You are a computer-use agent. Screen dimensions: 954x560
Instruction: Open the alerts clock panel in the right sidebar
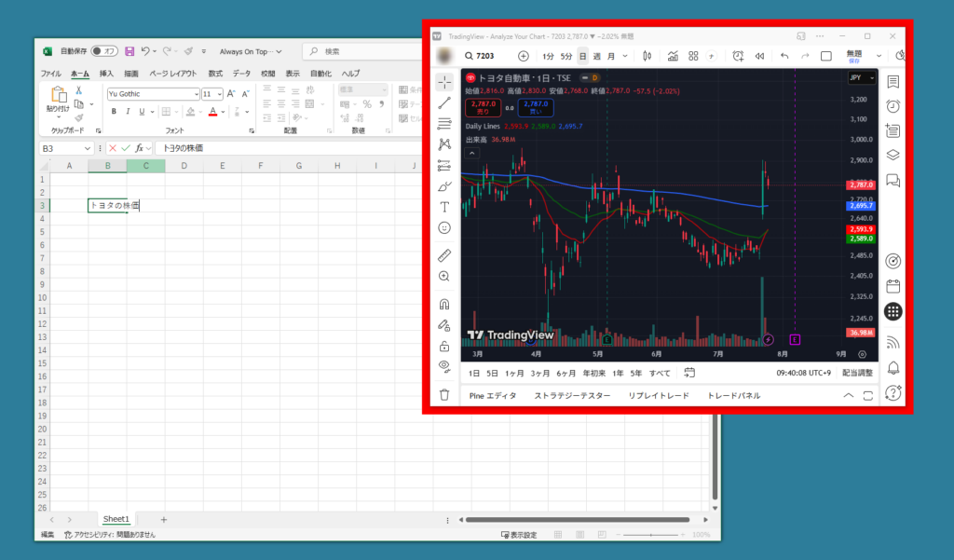(x=893, y=106)
